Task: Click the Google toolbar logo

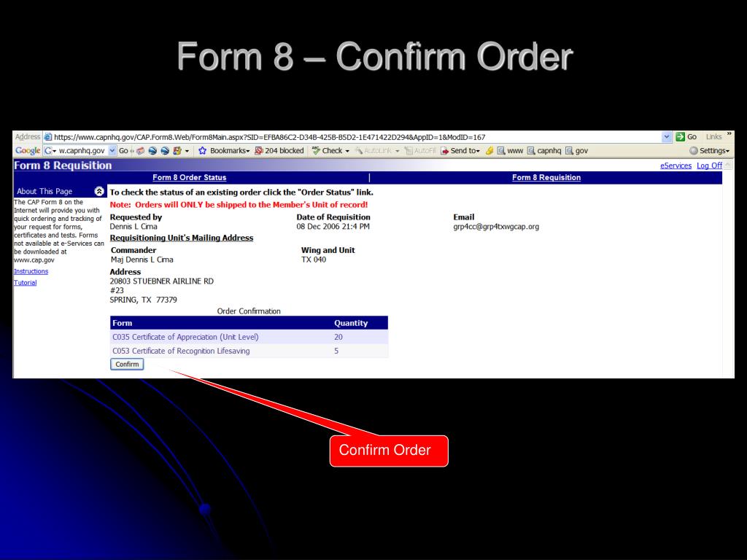Action: 28,150
